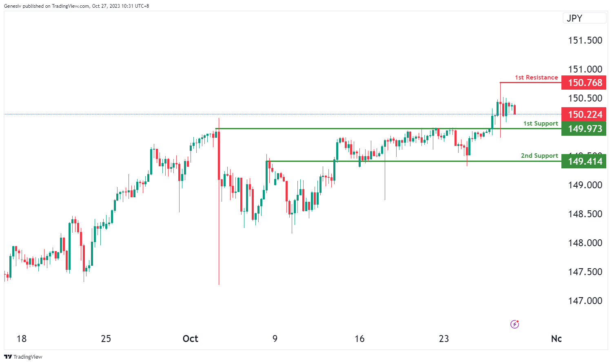This screenshot has width=612, height=364.
Task: Click date 18 on the time axis
Action: pos(22,339)
